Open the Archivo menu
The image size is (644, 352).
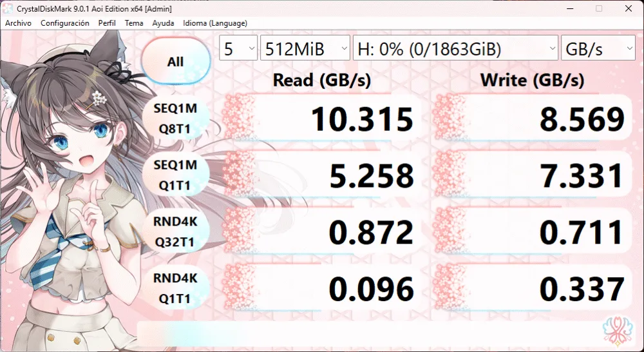[18, 23]
